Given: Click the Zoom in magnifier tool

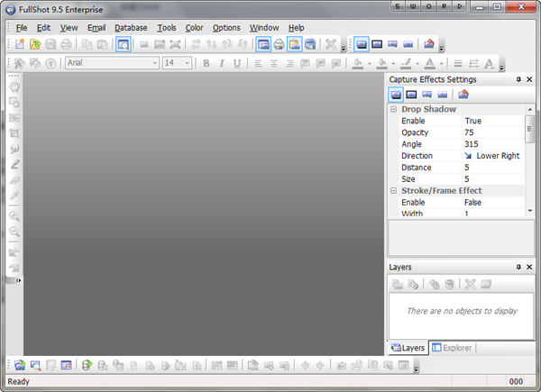Looking at the screenshot, I should coord(14,216).
